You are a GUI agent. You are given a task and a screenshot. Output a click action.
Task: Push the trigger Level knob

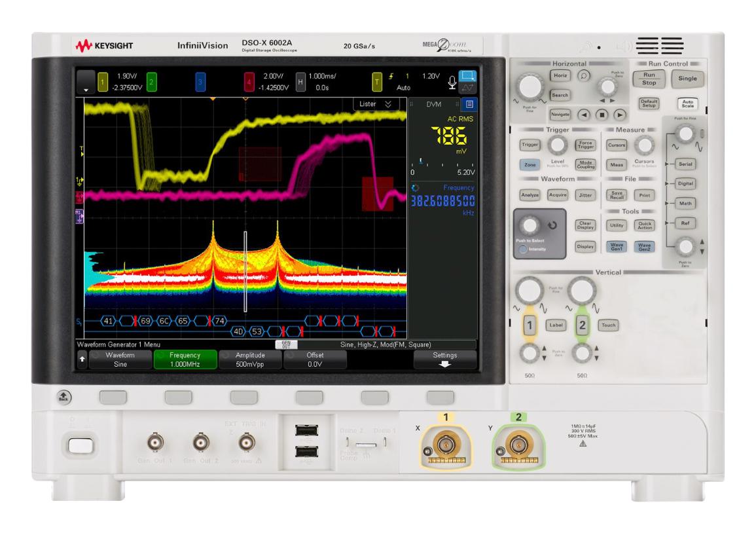(558, 144)
